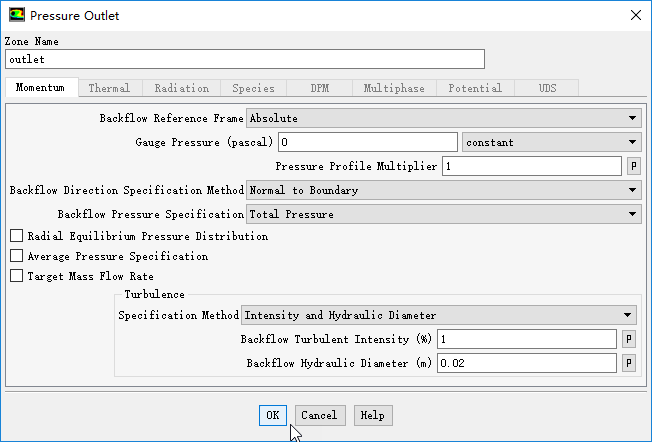This screenshot has height=442, width=652.
Task: Switch to the Thermal tab
Action: [x=109, y=88]
